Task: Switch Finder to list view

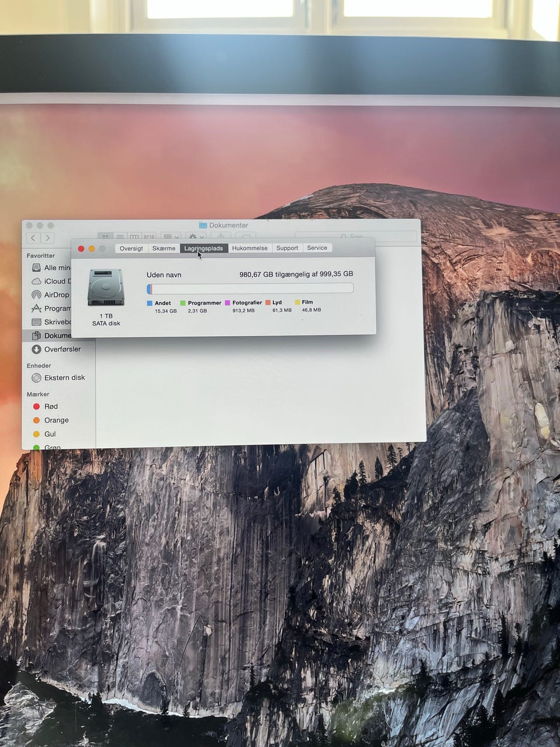Action: (120, 236)
